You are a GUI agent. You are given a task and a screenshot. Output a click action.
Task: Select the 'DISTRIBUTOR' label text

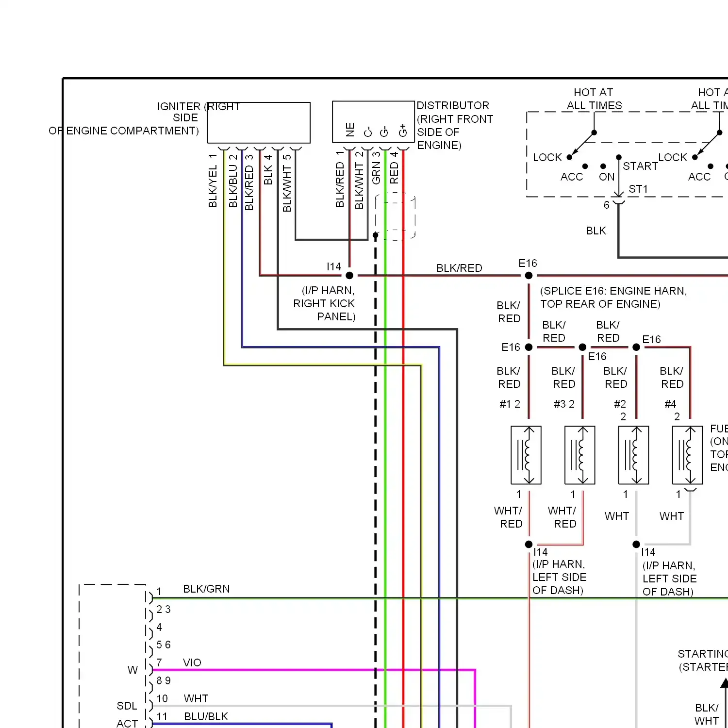453,105
